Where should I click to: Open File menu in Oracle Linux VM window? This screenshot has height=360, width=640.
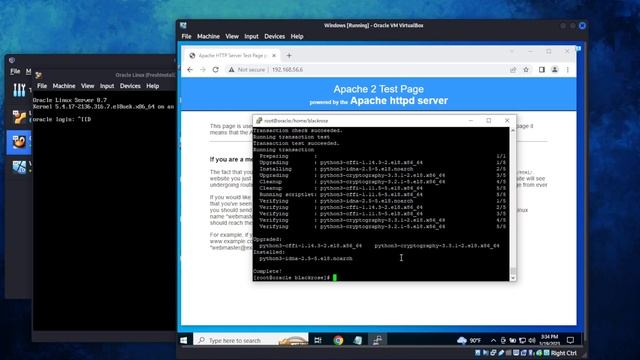[x=42, y=86]
